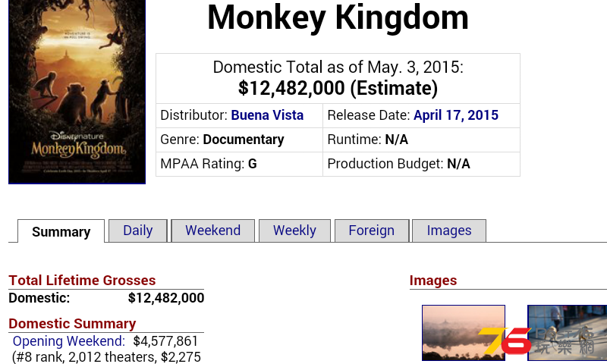Select the Summary tab

click(x=61, y=231)
